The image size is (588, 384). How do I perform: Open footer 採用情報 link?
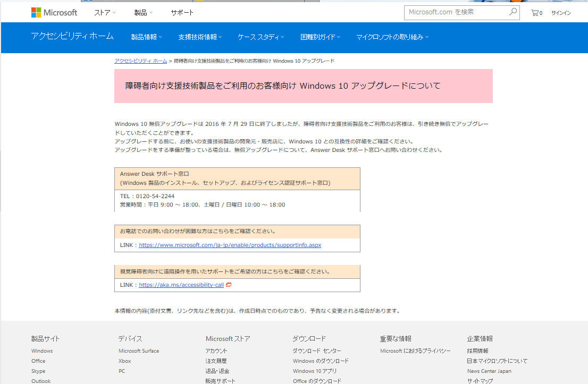[x=478, y=351]
